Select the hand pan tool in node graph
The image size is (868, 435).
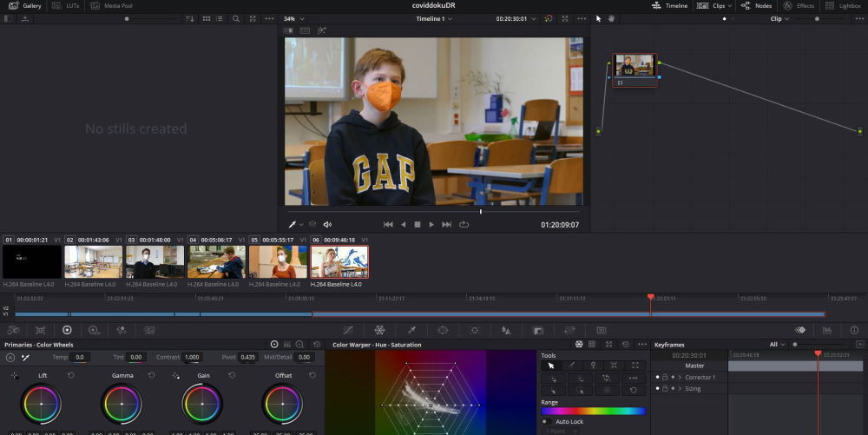[x=612, y=19]
